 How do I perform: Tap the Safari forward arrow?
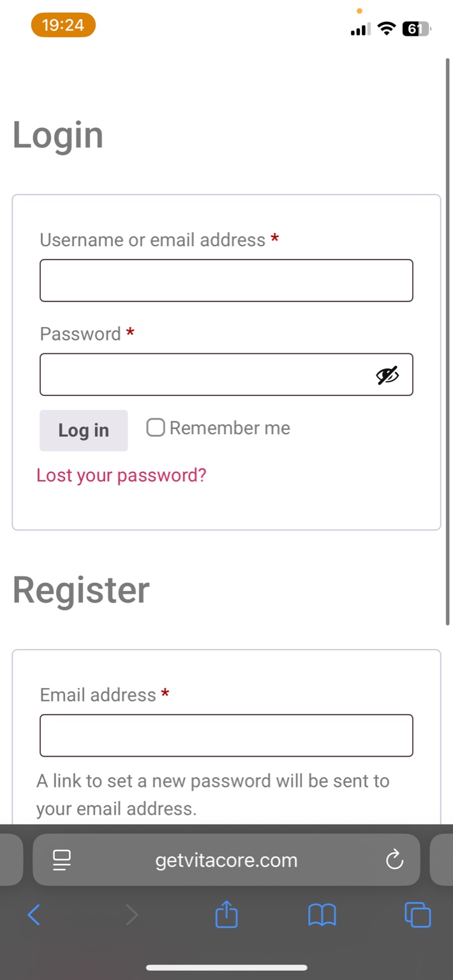131,915
